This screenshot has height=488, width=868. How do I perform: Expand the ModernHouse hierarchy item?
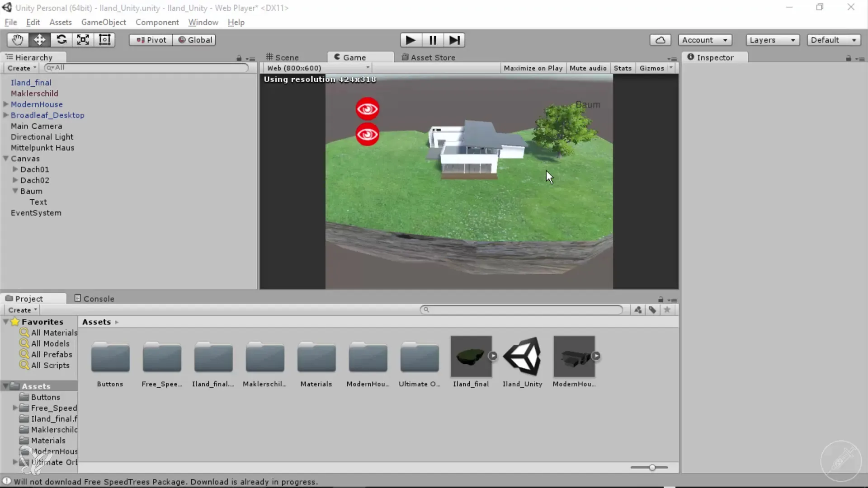[x=6, y=104]
